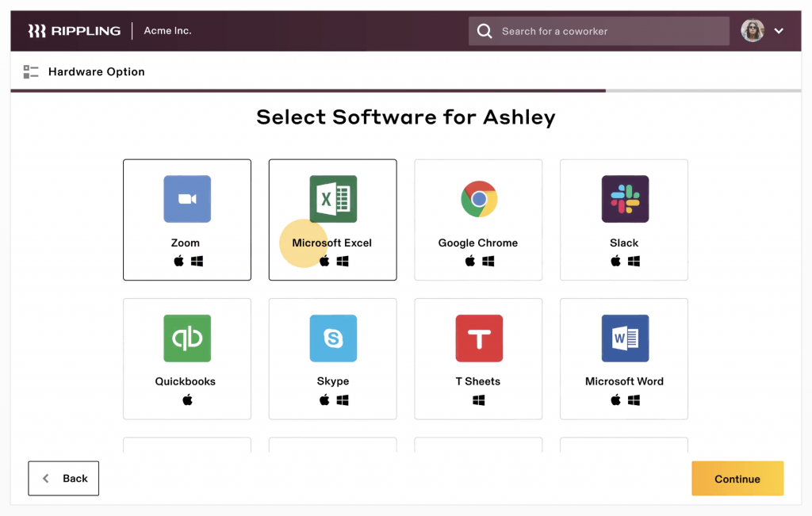Screen dimensions: 812x516
Task: Click the step progress bar
Action: 406,90
